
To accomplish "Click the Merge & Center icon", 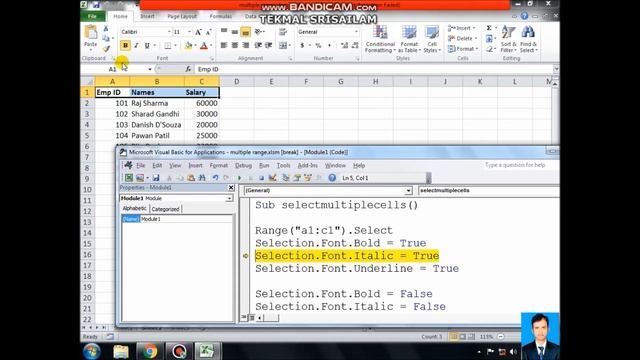I will click(x=283, y=45).
